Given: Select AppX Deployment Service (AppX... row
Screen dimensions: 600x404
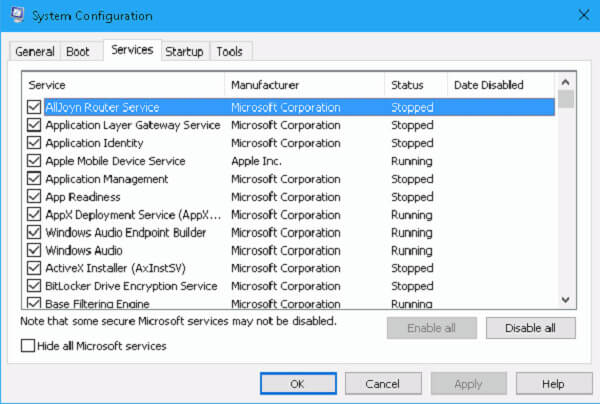Looking at the screenshot, I should (299, 215).
